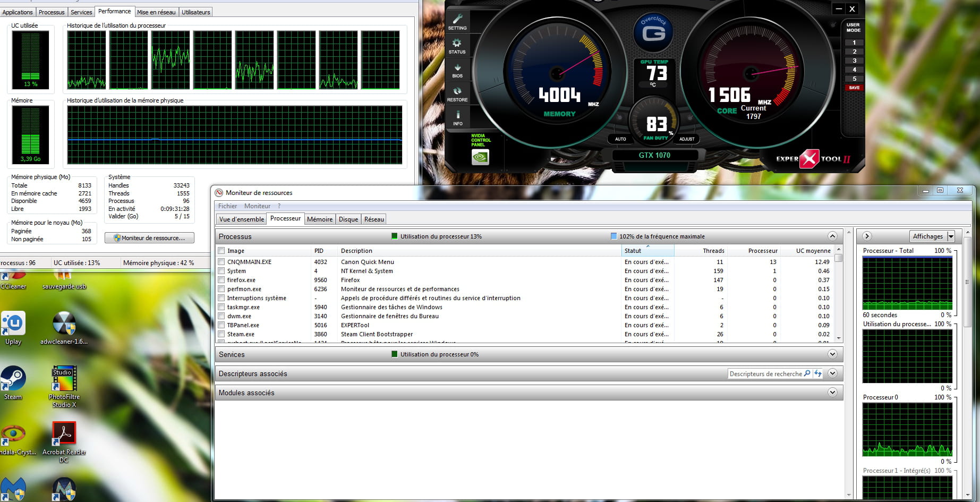
Task: Click AUTO fan button in EXPERTool
Action: coord(620,139)
